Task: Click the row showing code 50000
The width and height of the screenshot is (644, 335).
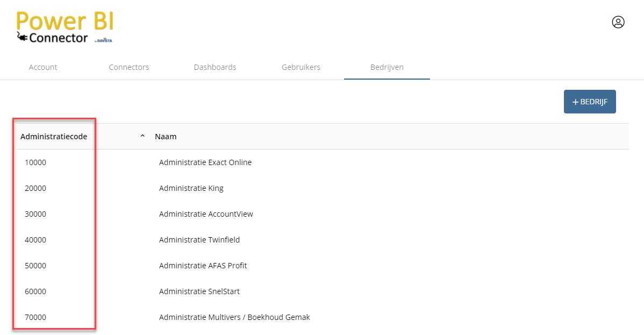Action: 35,265
